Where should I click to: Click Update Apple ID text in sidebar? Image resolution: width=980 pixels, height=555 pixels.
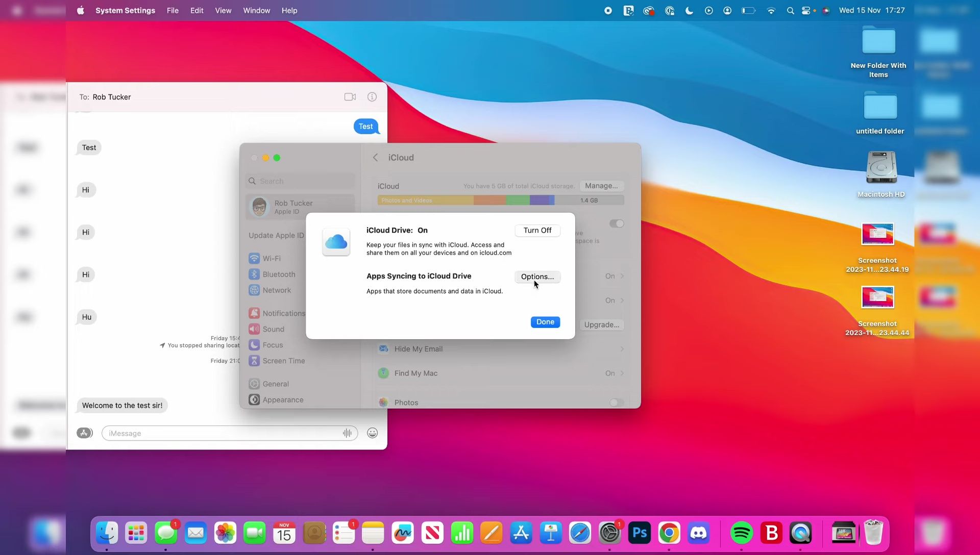pos(276,235)
